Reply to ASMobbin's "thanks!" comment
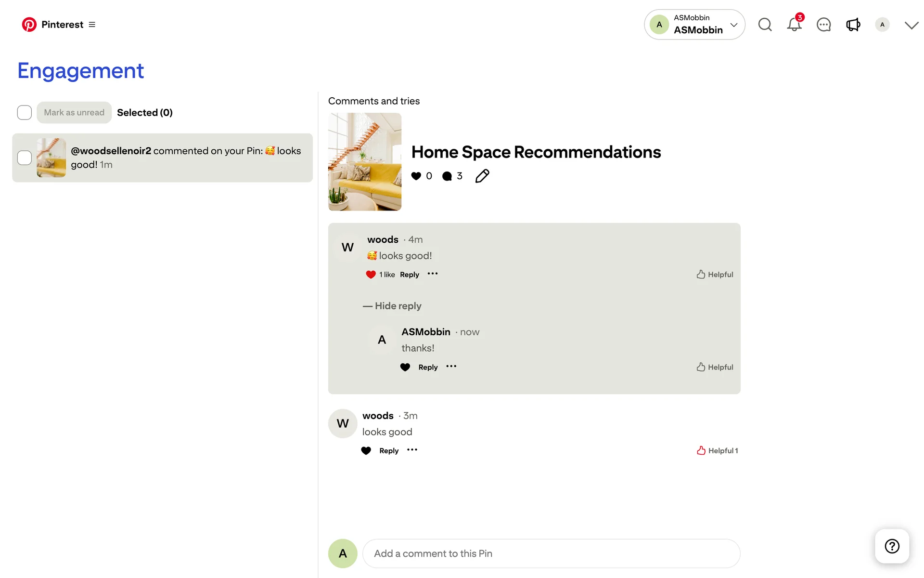 pyautogui.click(x=428, y=367)
